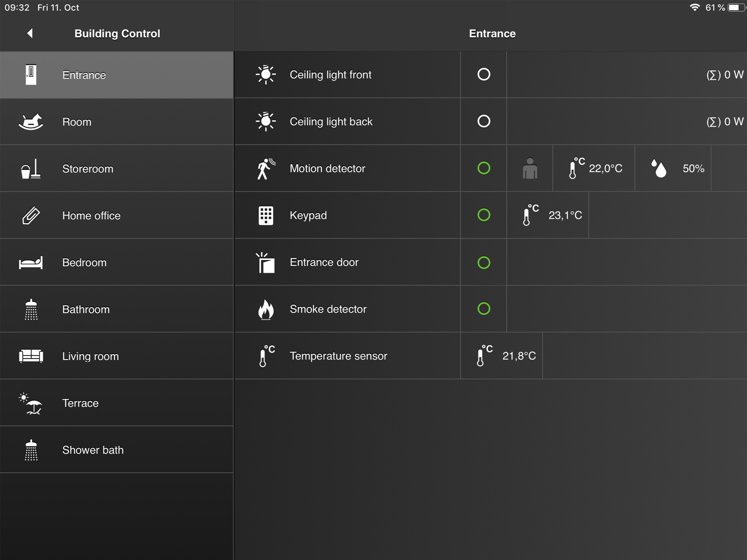The image size is (747, 560).
Task: Click the presence person icon in Motion detector row
Action: tap(530, 168)
